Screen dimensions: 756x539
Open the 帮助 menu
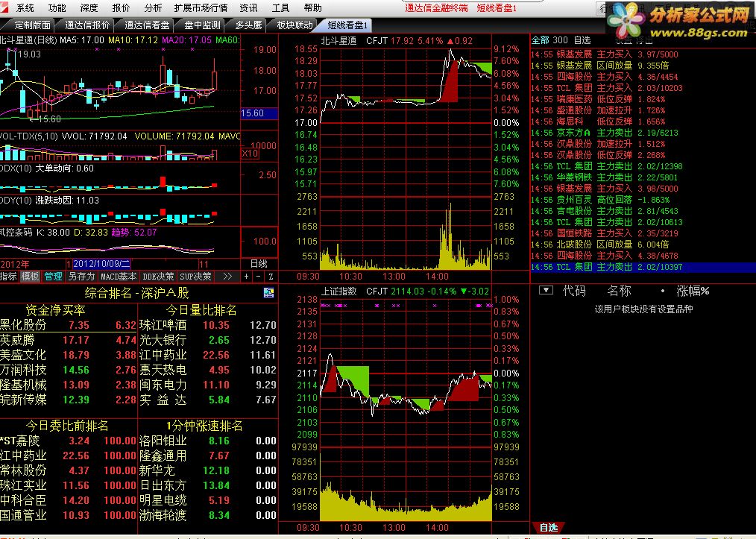click(312, 7)
